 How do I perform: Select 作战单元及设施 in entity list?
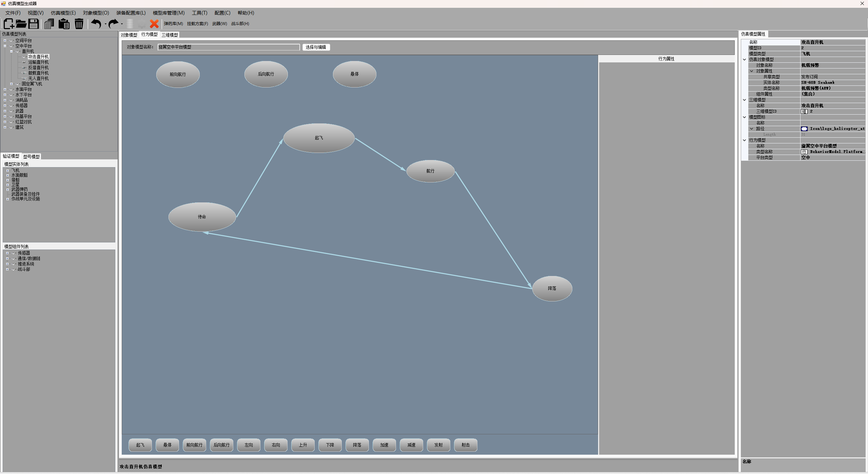coord(25,199)
